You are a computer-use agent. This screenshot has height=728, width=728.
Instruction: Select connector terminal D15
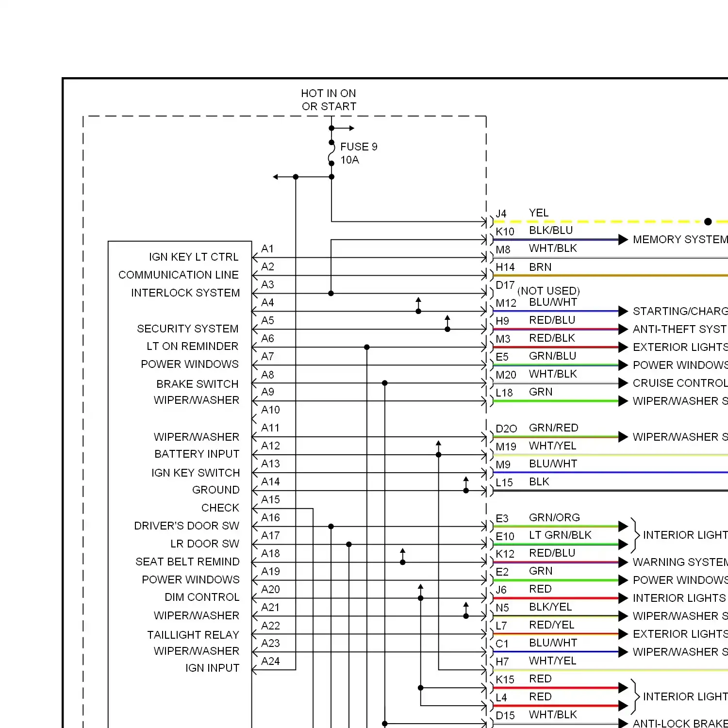(x=505, y=715)
